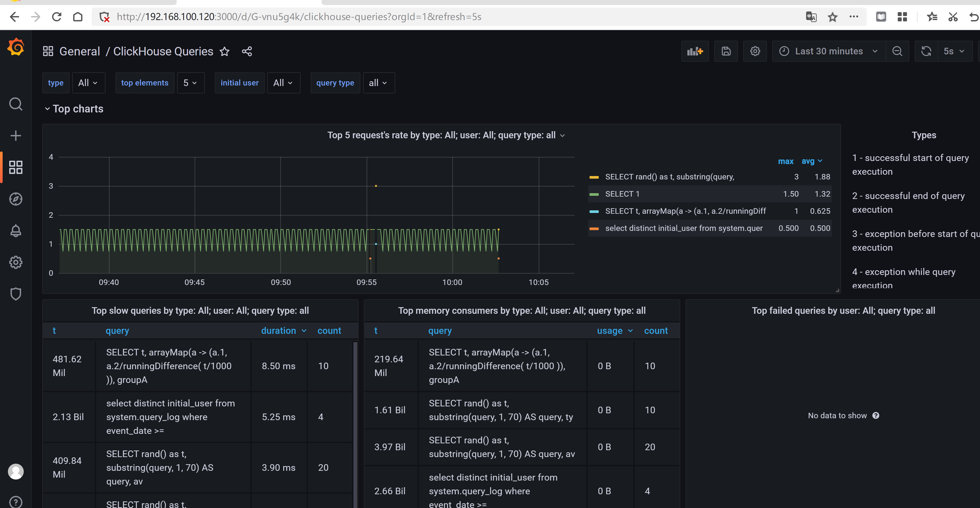Open the Dashboards icon in sidebar
Viewport: 980px width, 508px height.
pos(16,167)
